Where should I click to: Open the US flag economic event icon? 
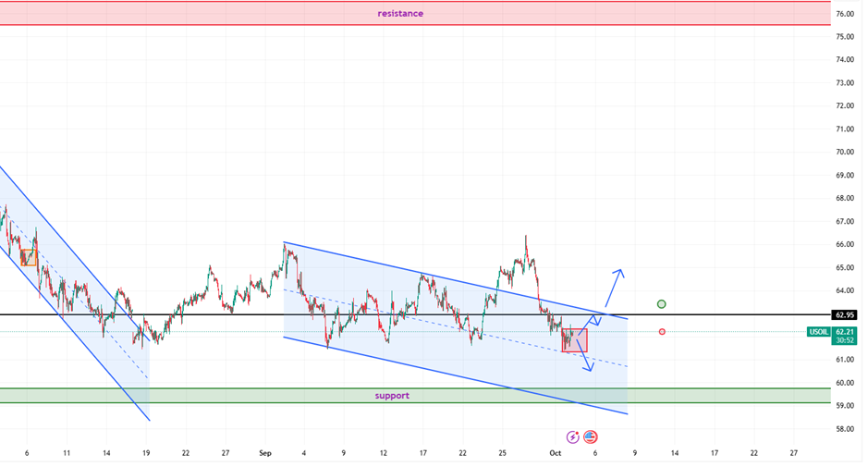(x=590, y=436)
